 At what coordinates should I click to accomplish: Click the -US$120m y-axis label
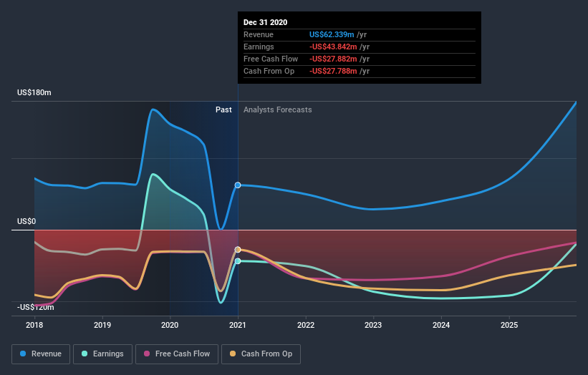36,307
